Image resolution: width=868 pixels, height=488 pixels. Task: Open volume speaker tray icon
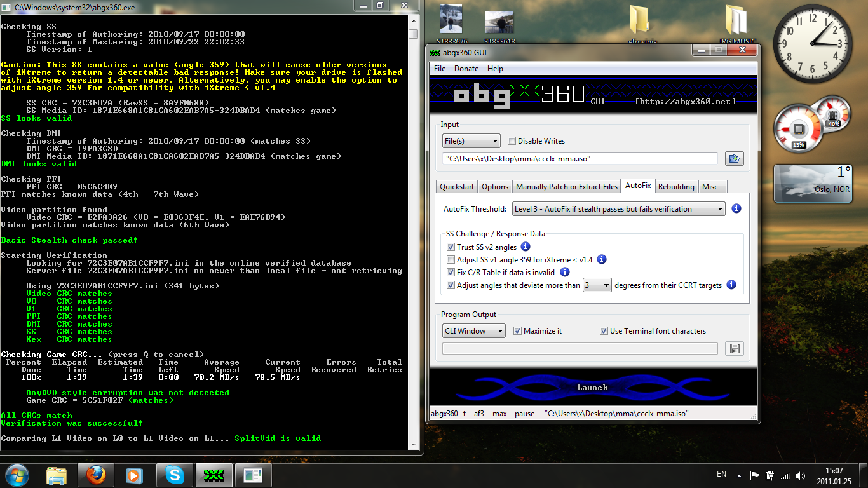pos(800,475)
